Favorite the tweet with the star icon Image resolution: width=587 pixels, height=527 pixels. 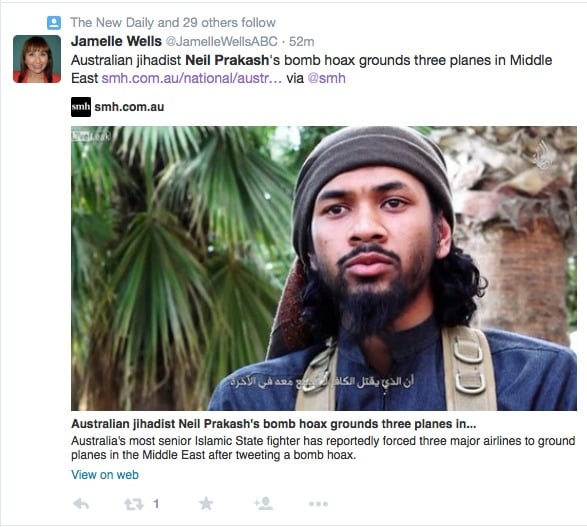tap(206, 503)
